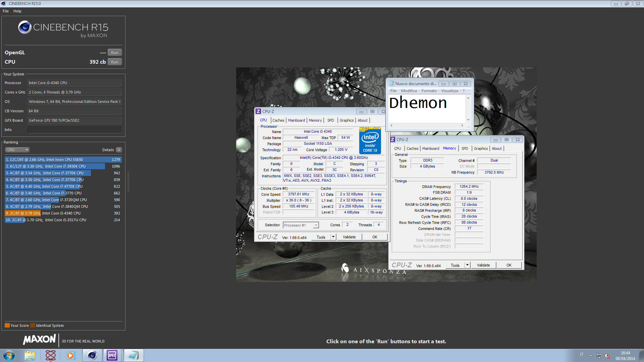Run the CPU benchmark test

(114, 62)
